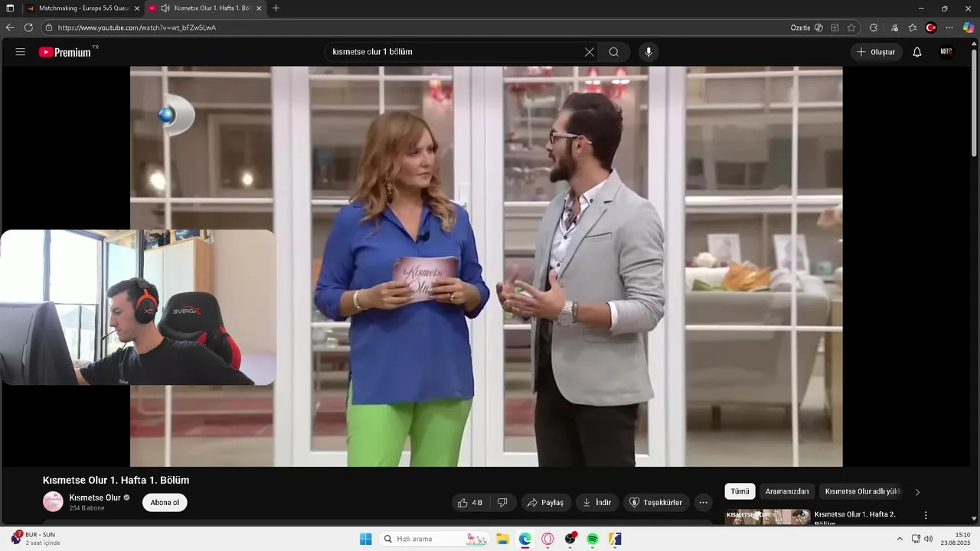Open the tab actions menu icon
This screenshot has width=980, height=551.
pos(10,8)
